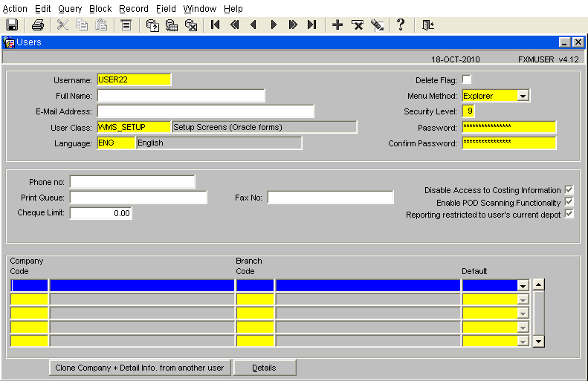Uncheck Reporting restricted to user's current depot
This screenshot has width=588, height=381.
tap(569, 214)
